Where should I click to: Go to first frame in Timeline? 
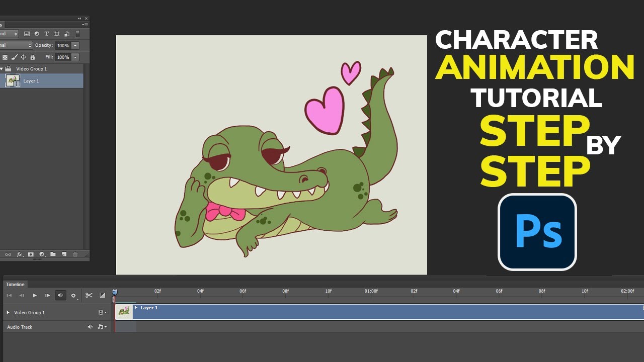point(9,295)
